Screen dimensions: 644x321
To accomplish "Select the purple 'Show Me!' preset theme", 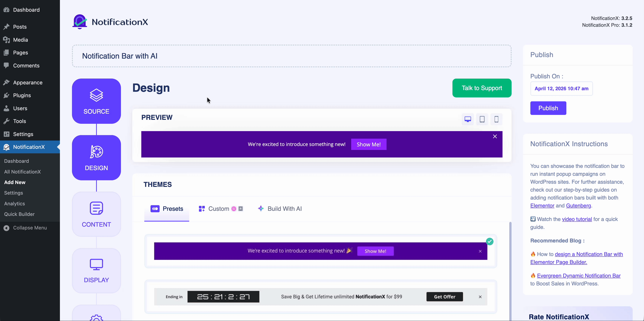I will point(320,251).
